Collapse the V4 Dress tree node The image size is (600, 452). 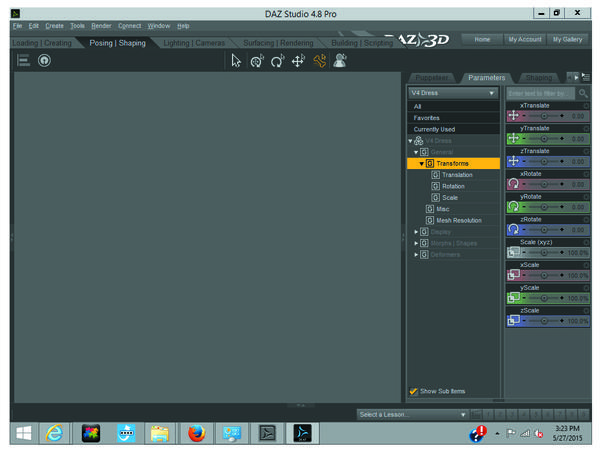pos(410,141)
